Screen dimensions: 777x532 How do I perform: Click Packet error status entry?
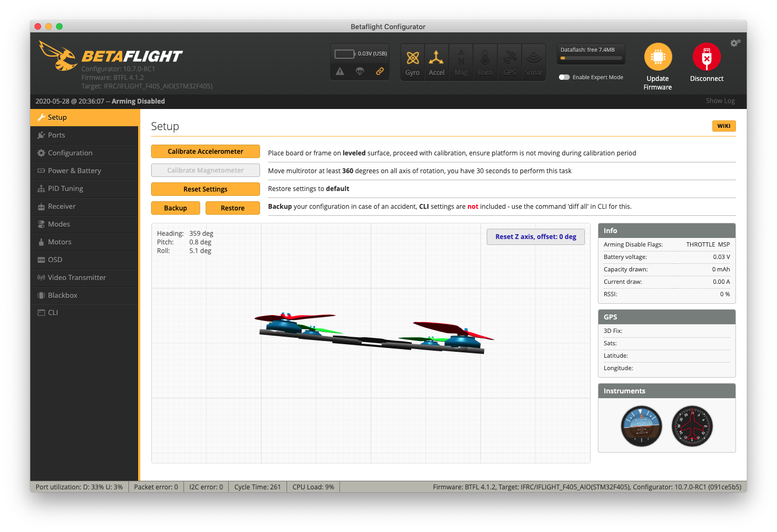(x=156, y=487)
